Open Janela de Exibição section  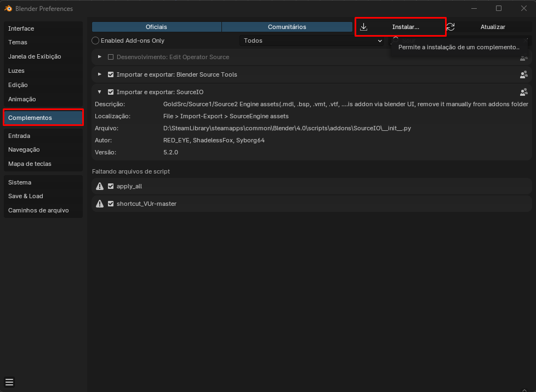[43, 57]
